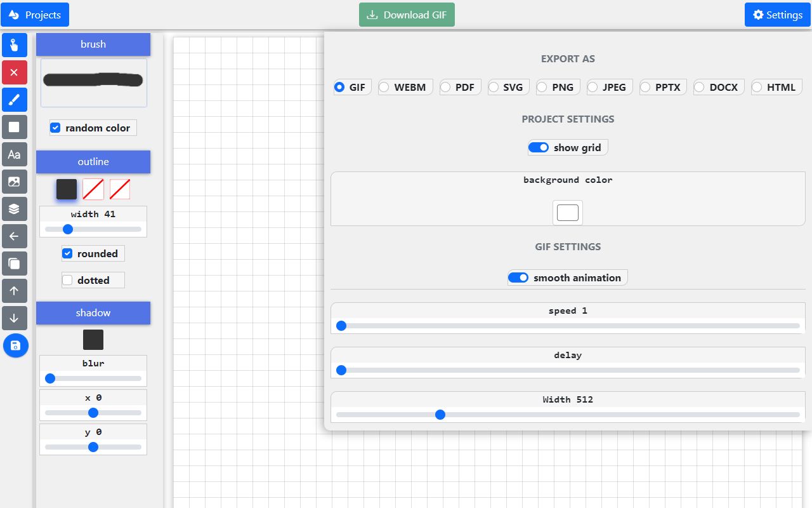Uncheck the random color checkbox

click(x=56, y=128)
